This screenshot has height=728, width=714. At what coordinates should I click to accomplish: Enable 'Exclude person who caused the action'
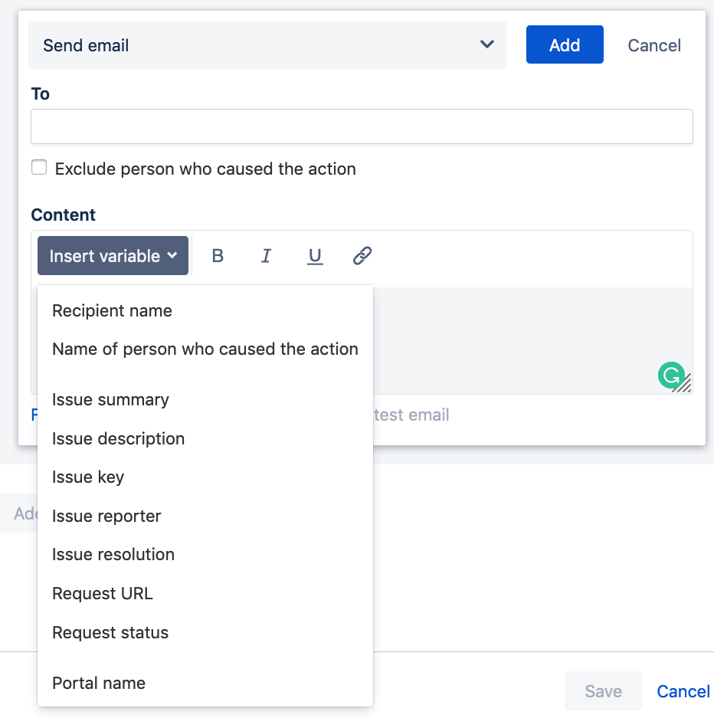(x=39, y=167)
